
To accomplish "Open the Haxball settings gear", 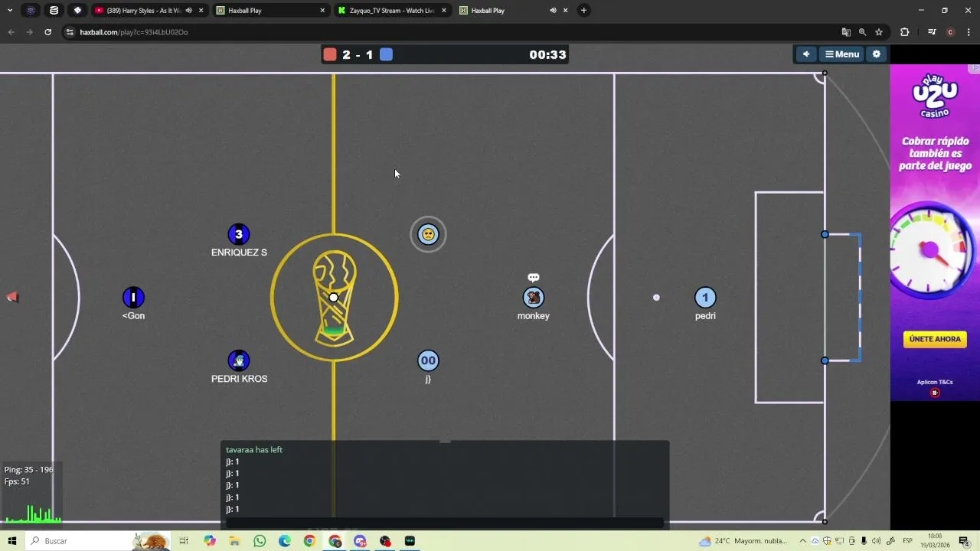I will click(877, 54).
